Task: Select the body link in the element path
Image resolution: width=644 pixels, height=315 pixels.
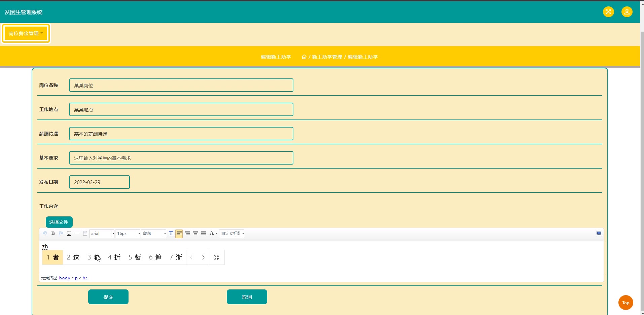Action: pyautogui.click(x=65, y=278)
